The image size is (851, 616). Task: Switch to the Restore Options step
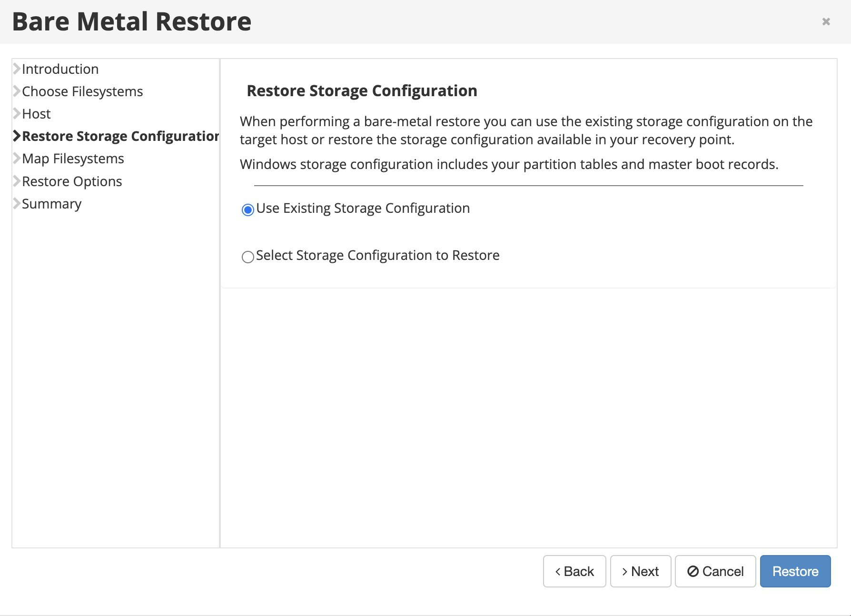[72, 181]
